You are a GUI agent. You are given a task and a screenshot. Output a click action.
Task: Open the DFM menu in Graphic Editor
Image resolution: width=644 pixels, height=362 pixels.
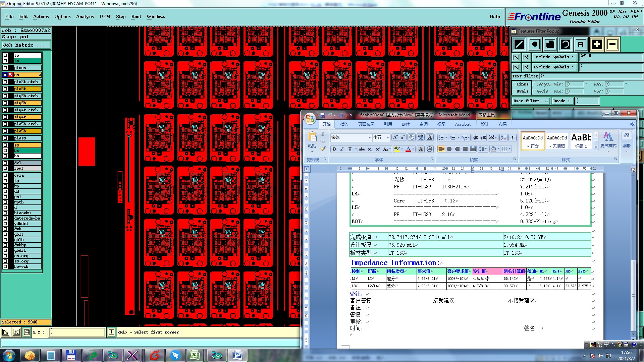(105, 16)
